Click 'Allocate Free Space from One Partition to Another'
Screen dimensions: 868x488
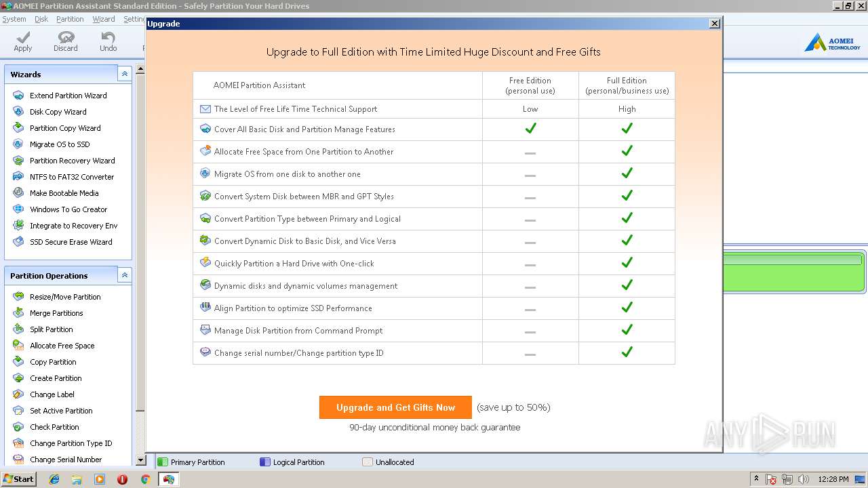coord(304,152)
